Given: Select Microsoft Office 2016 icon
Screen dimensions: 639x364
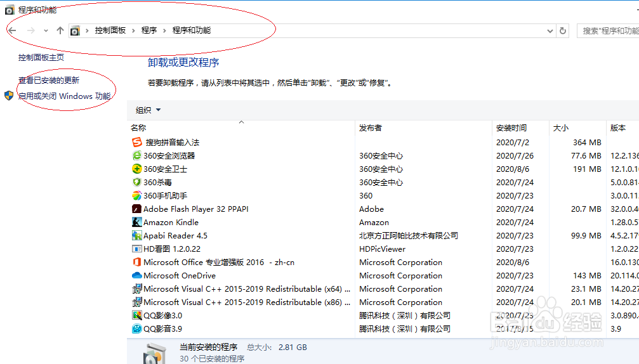Looking at the screenshot, I should coord(137,262).
